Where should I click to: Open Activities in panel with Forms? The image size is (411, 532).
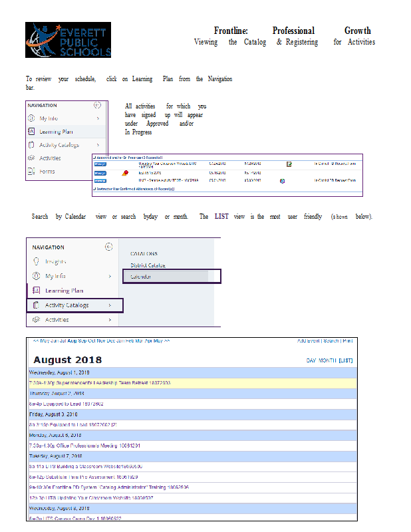click(50, 158)
